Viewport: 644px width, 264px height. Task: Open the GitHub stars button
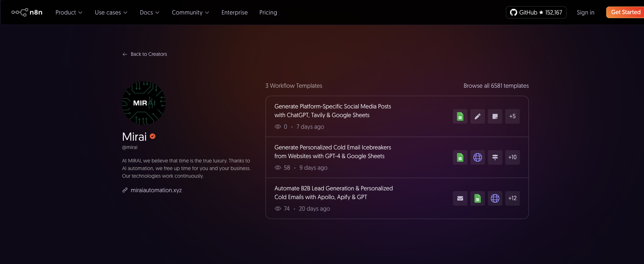536,12
